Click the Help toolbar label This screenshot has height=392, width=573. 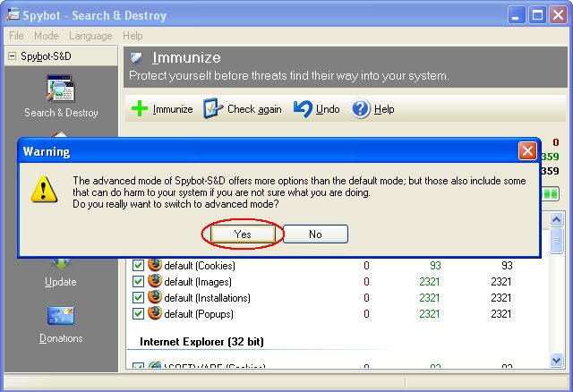[384, 109]
